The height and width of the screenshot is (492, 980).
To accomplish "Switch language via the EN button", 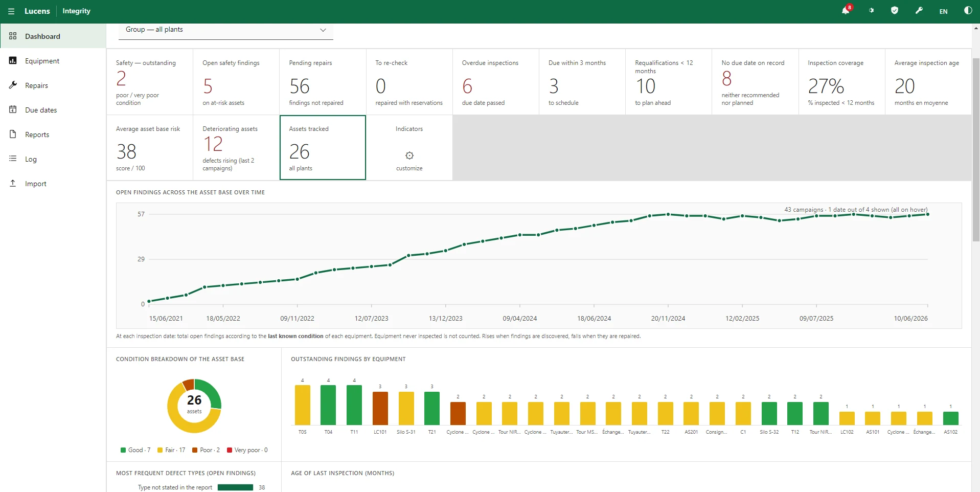I will tap(943, 11).
